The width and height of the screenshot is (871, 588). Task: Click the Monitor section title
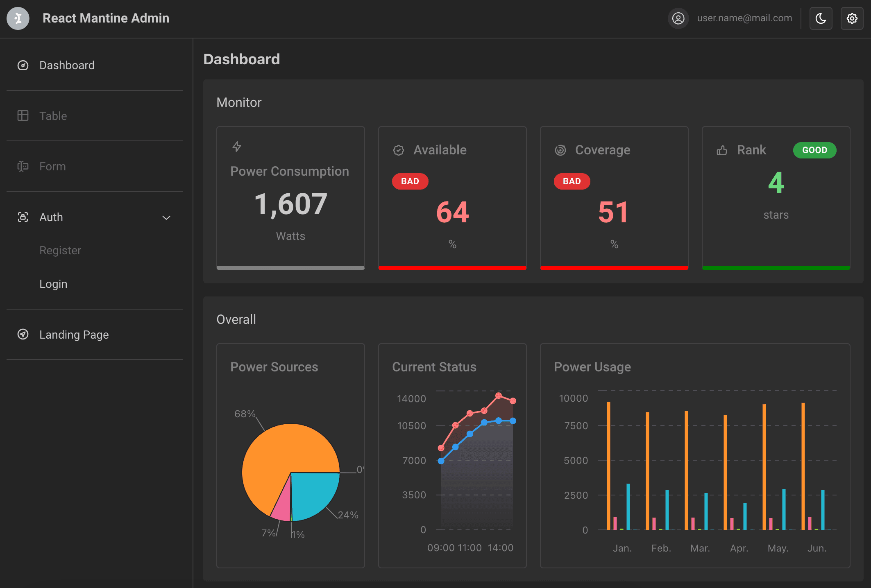(239, 102)
